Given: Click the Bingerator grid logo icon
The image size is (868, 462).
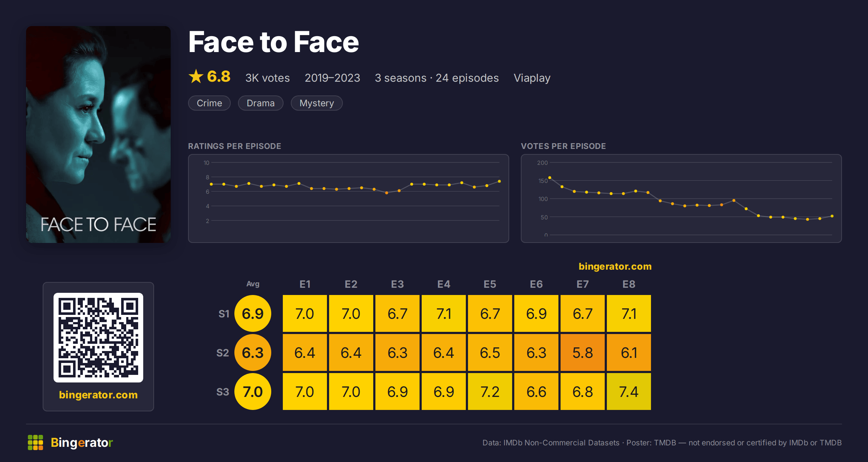Looking at the screenshot, I should click(x=35, y=442).
